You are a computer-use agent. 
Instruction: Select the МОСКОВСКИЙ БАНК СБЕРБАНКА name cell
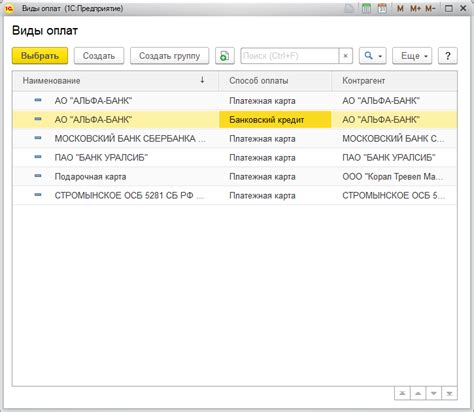click(130, 139)
